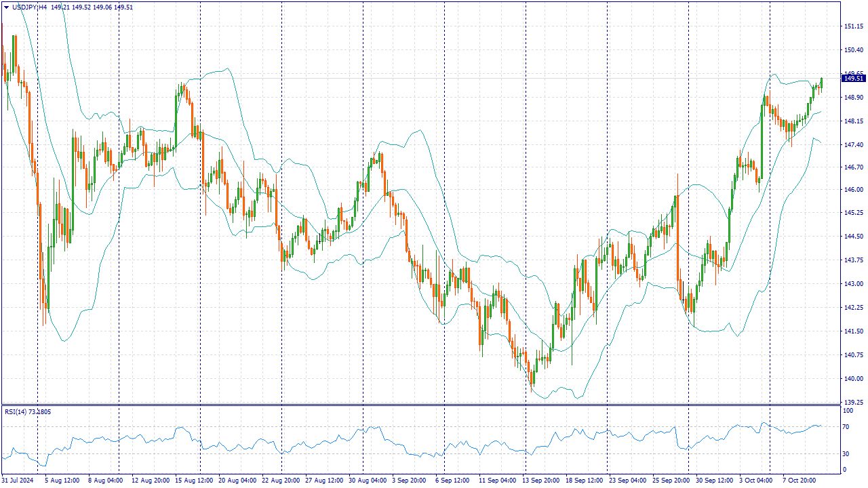Pick the 146.00 price axis label
868x488 pixels.
853,190
